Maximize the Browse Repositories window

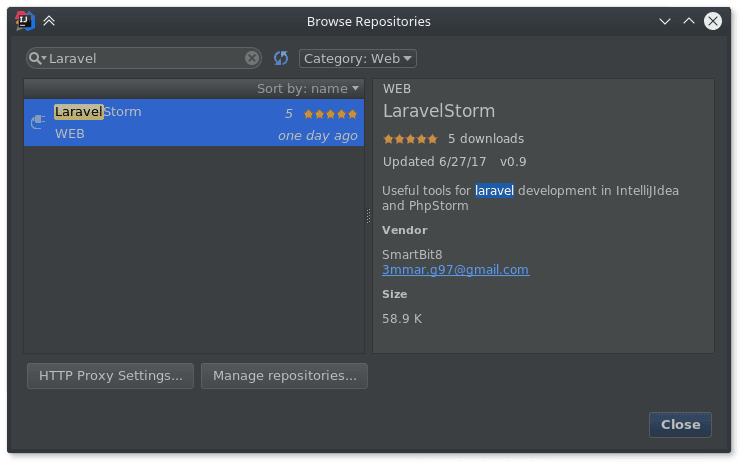coord(688,21)
